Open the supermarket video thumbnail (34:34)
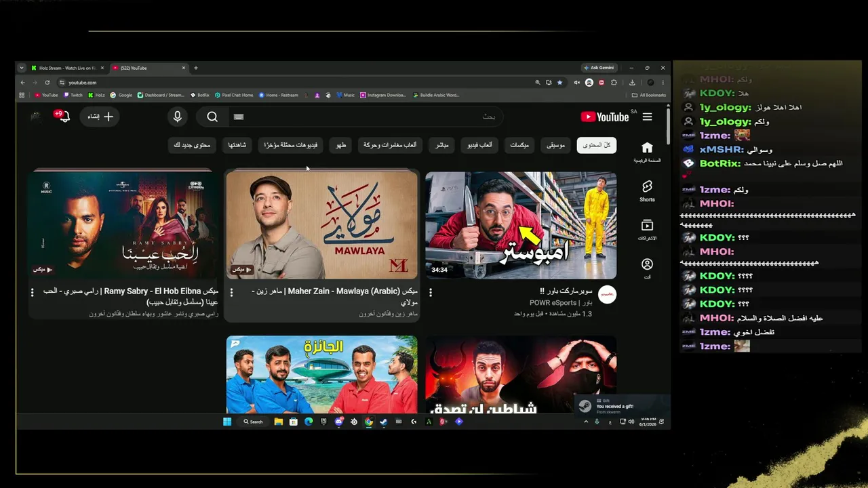Viewport: 868px width, 488px height. pyautogui.click(x=521, y=225)
